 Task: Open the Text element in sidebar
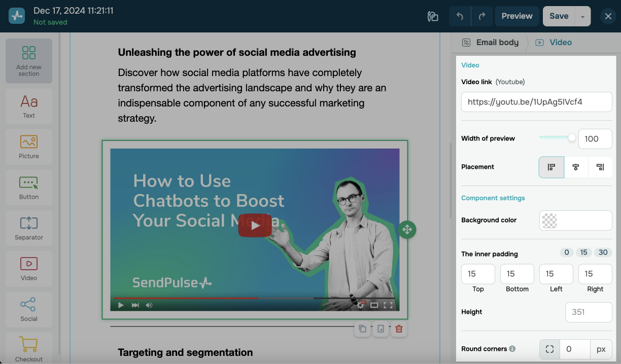[x=29, y=106]
